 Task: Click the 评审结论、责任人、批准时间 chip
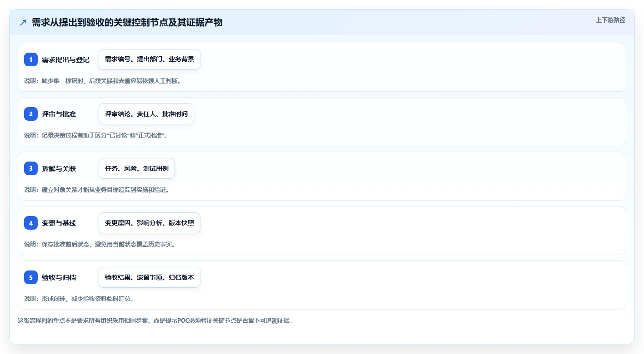point(146,114)
